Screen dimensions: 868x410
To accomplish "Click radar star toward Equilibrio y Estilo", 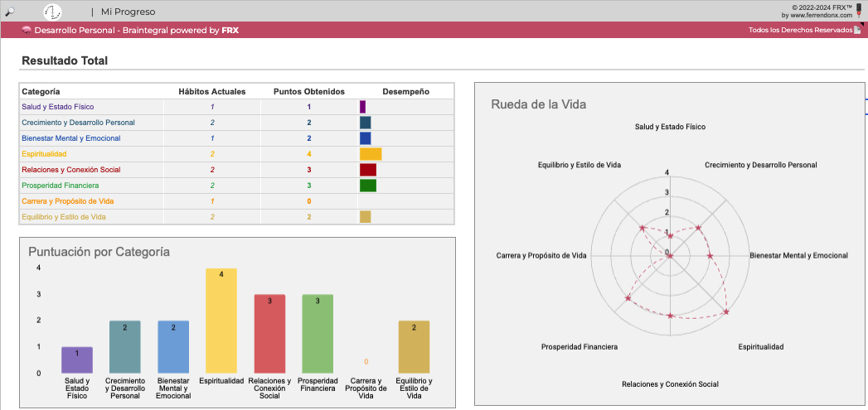I will (643, 228).
